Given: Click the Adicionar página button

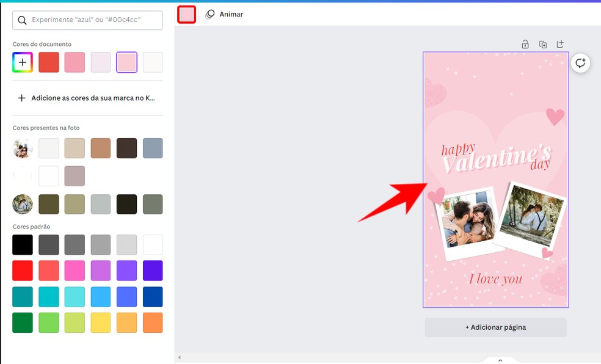Looking at the screenshot, I should [x=495, y=327].
